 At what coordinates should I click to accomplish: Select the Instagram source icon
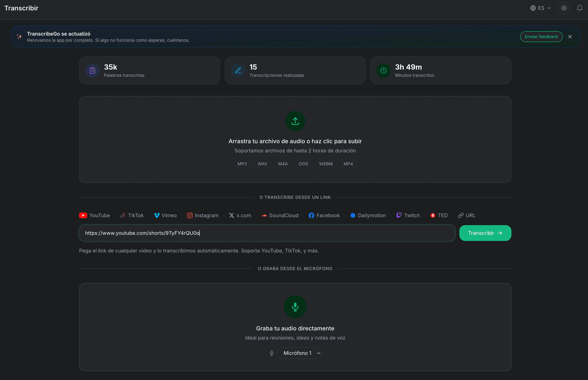click(x=190, y=215)
